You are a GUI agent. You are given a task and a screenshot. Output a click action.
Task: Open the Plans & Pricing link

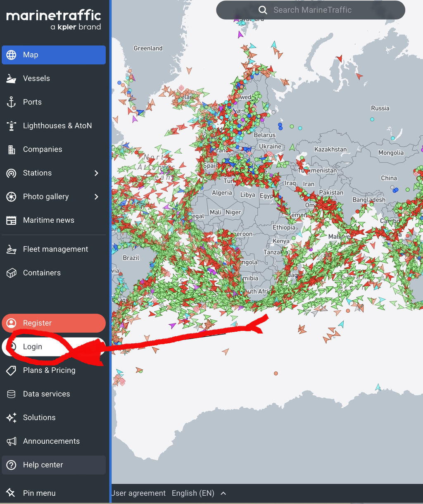(x=54, y=370)
